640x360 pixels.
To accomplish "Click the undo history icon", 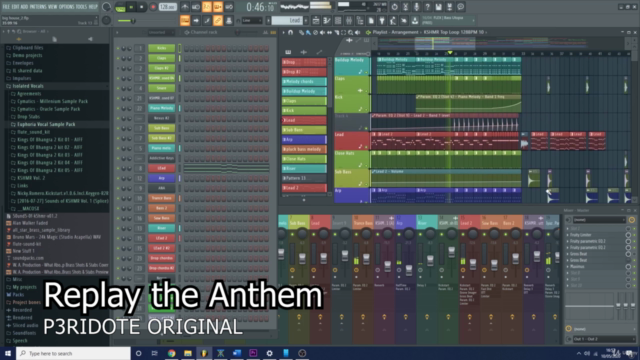I will (394, 7).
